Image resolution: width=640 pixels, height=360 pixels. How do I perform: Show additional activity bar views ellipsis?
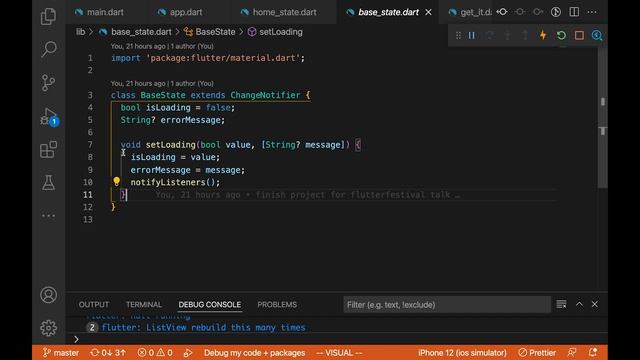point(48,216)
